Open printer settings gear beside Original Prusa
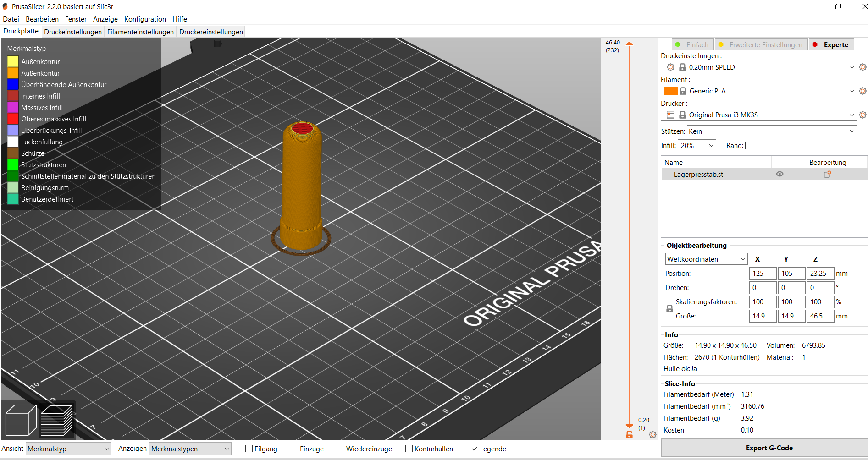Image resolution: width=868 pixels, height=460 pixels. coord(862,115)
